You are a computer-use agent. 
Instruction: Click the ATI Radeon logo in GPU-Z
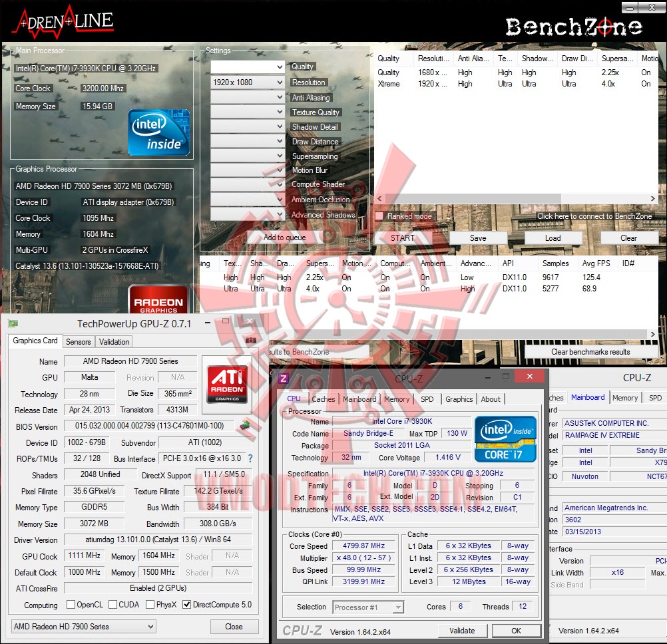[x=227, y=384]
